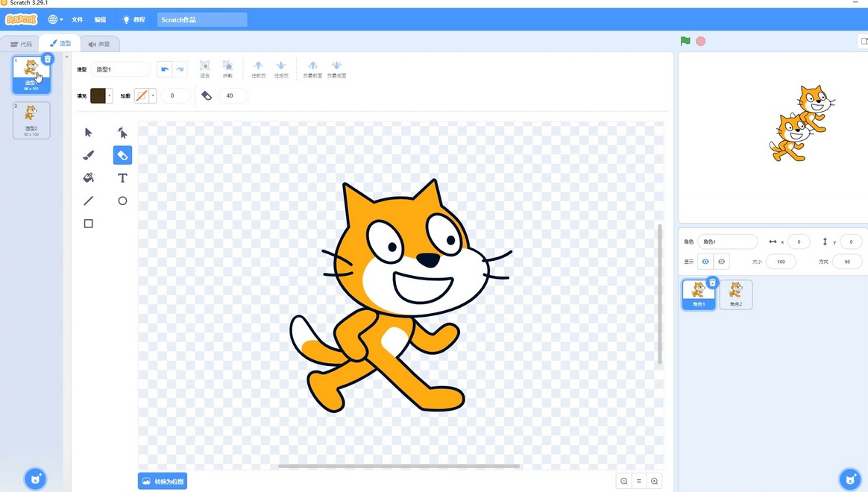Zoom in on the paint canvas
Image resolution: width=868 pixels, height=492 pixels.
pos(654,481)
